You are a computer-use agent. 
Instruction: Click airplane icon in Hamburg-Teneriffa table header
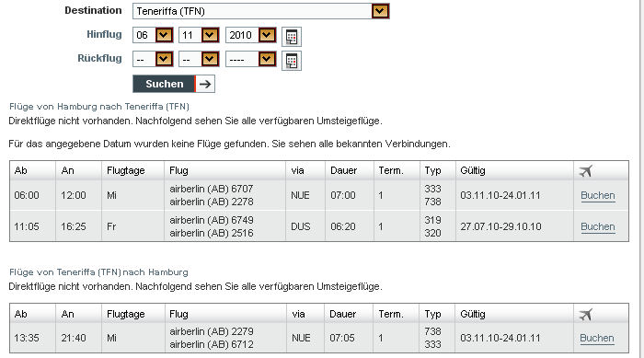point(586,170)
